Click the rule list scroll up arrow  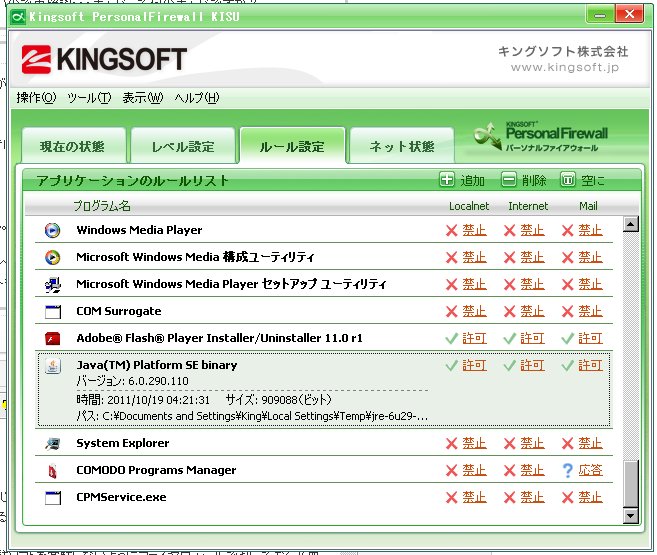(631, 224)
